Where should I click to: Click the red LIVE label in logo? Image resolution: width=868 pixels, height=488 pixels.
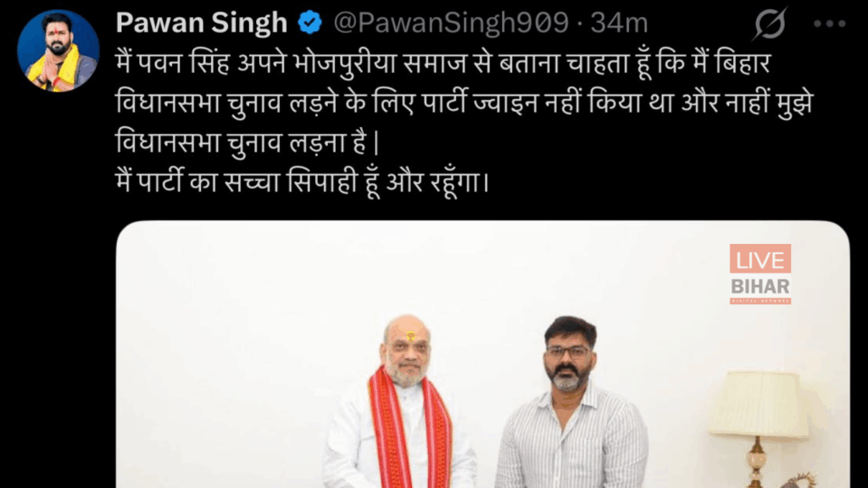tap(760, 259)
